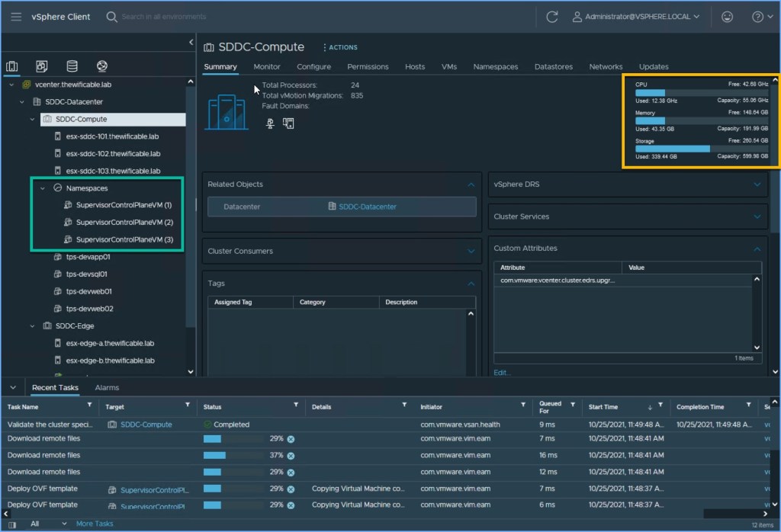Open the Actions menu for SDDC-Compute
The width and height of the screenshot is (781, 532).
click(339, 47)
